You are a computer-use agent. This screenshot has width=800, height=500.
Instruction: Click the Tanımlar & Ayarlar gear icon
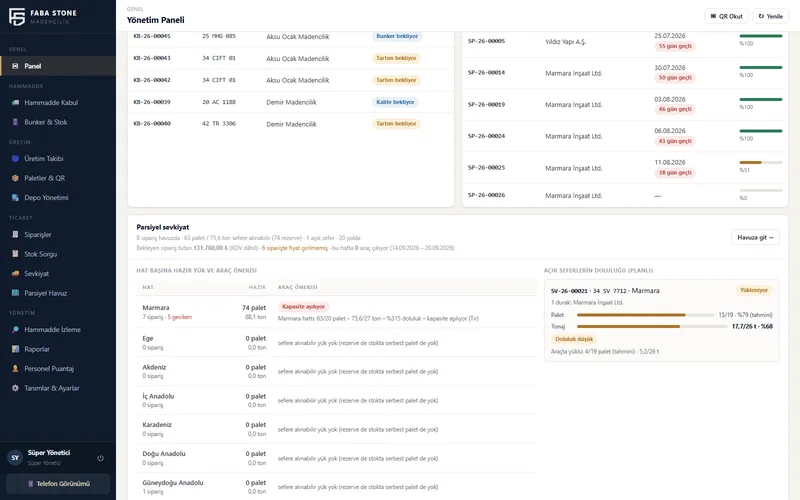coord(15,388)
